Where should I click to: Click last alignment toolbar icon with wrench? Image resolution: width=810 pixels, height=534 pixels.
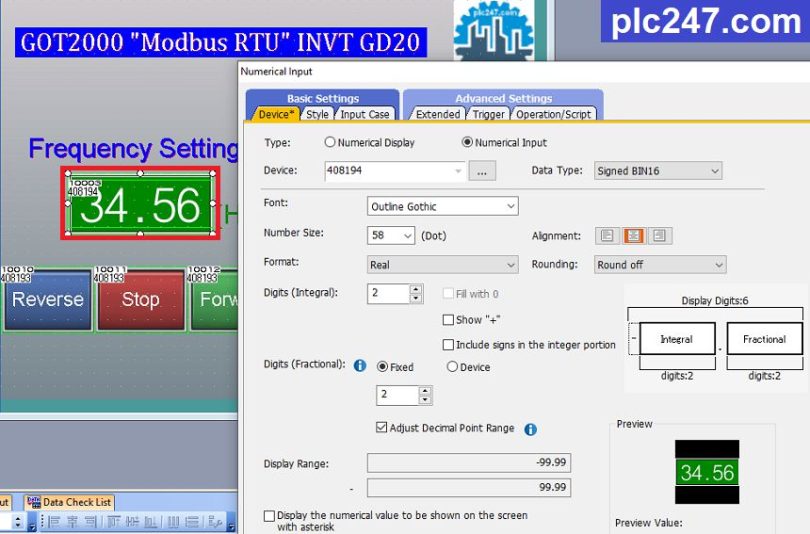(215, 522)
